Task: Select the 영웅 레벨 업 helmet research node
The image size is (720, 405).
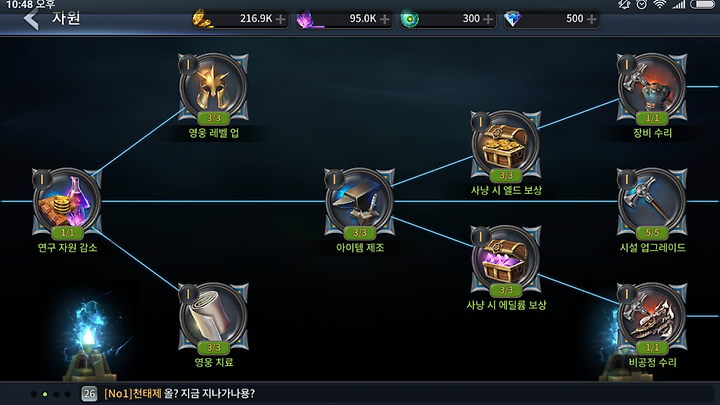Action: pyautogui.click(x=214, y=87)
